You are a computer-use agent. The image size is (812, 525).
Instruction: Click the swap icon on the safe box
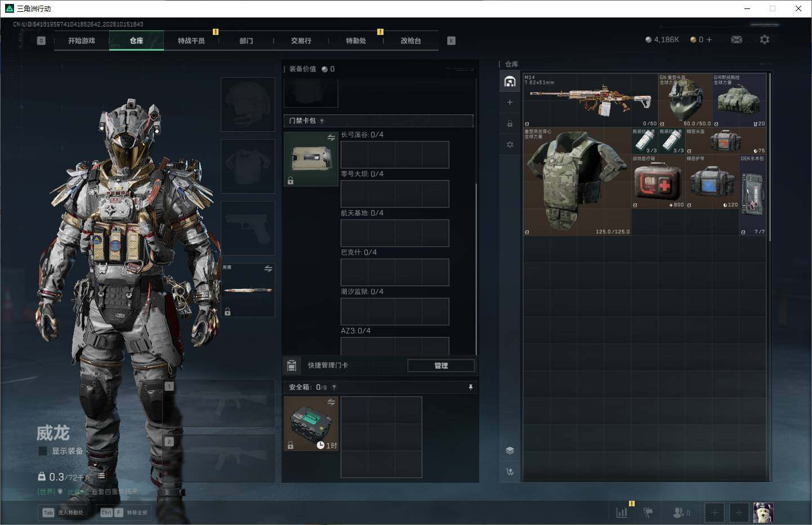(331, 402)
